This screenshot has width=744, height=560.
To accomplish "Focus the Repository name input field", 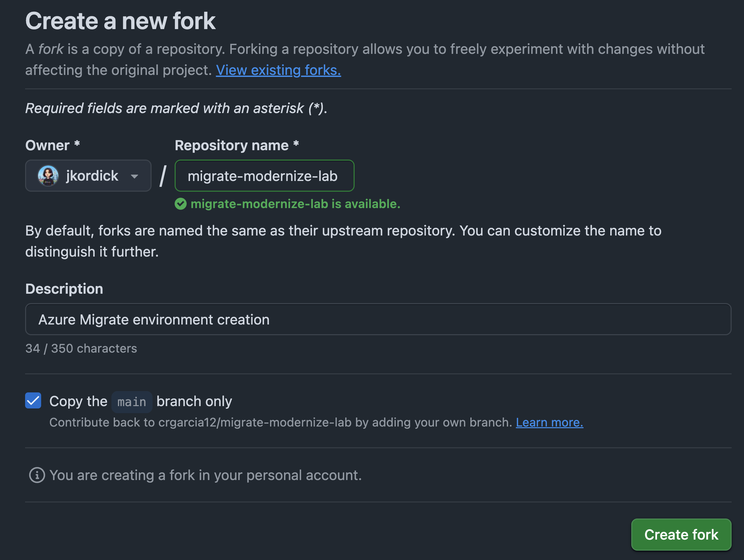I will tap(264, 176).
